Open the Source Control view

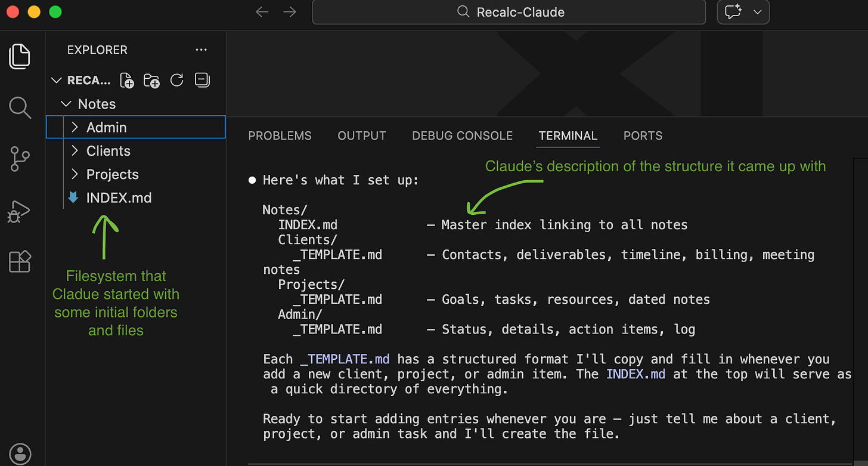coord(20,159)
